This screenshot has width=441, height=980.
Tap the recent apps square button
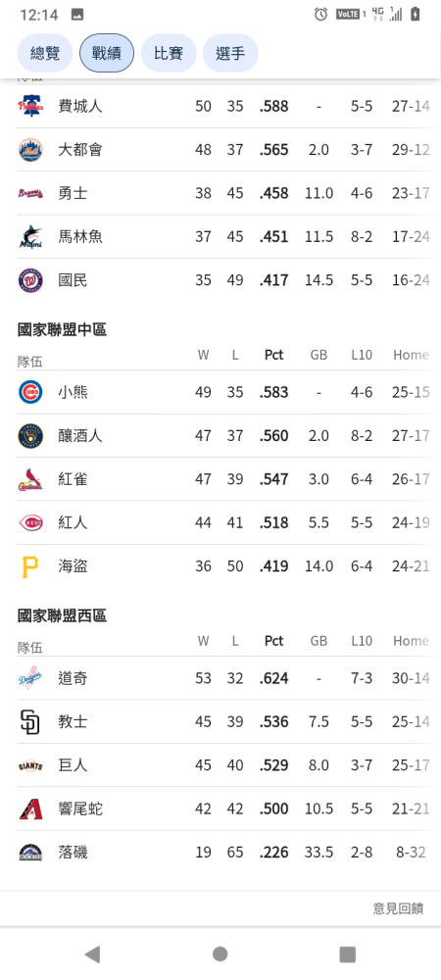point(347,954)
